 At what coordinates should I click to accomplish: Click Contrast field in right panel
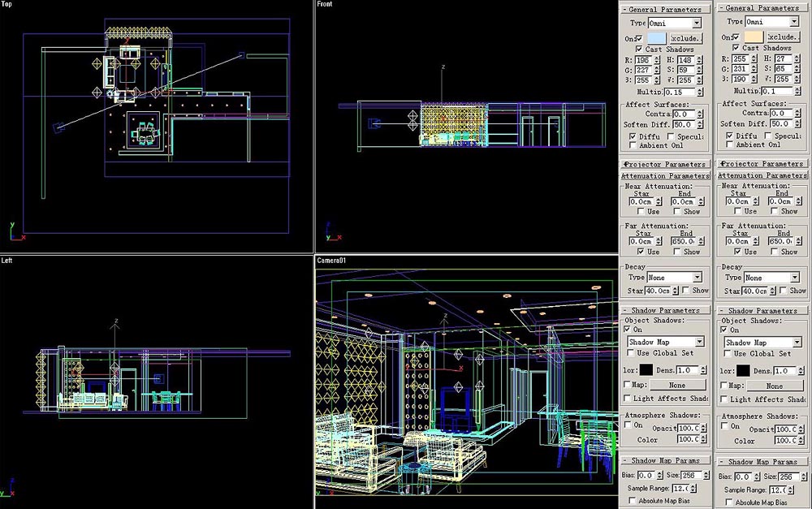[780, 113]
